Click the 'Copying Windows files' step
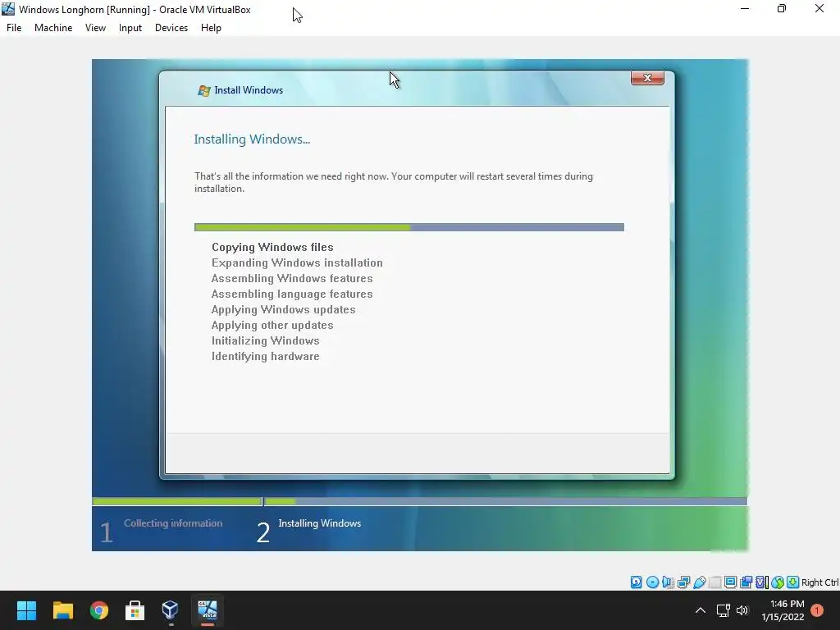The width and height of the screenshot is (840, 630). 272,247
